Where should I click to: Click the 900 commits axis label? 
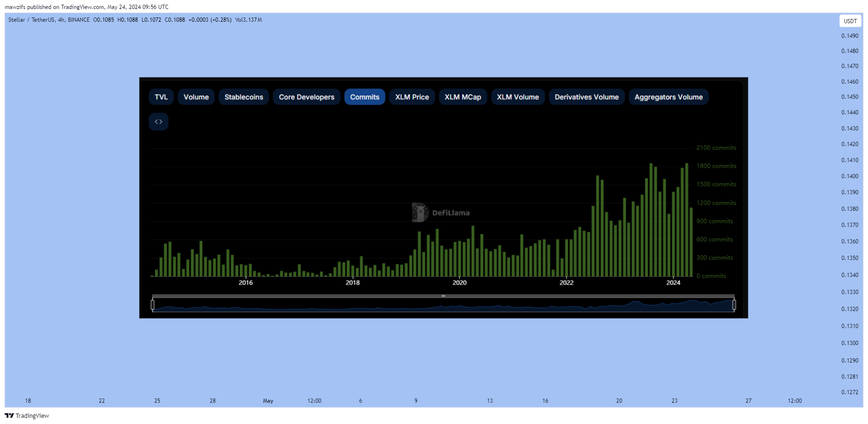click(714, 221)
